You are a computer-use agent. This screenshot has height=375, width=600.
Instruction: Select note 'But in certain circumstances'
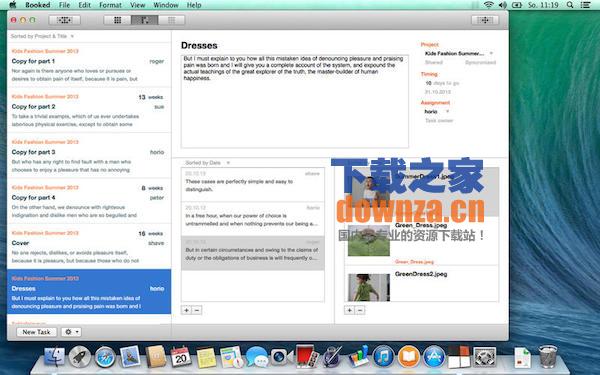pyautogui.click(x=253, y=253)
